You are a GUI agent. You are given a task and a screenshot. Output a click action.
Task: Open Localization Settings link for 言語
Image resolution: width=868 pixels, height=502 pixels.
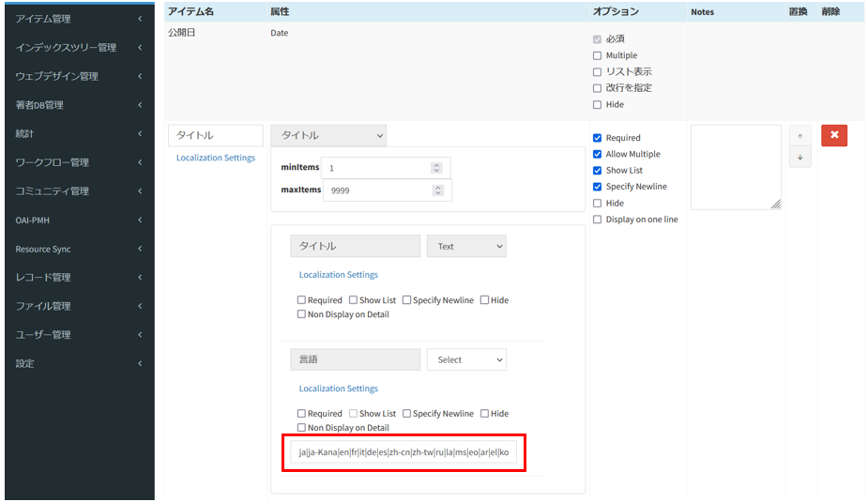338,388
